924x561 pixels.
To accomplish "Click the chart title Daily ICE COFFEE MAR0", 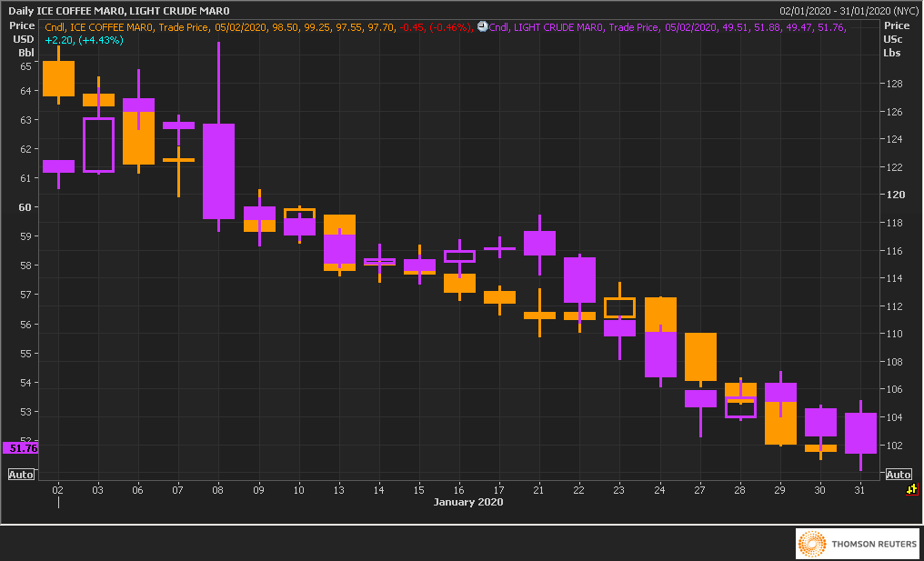I will (x=119, y=11).
